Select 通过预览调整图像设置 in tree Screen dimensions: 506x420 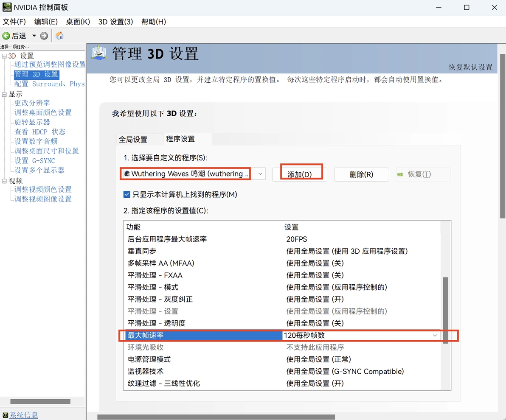click(50, 64)
